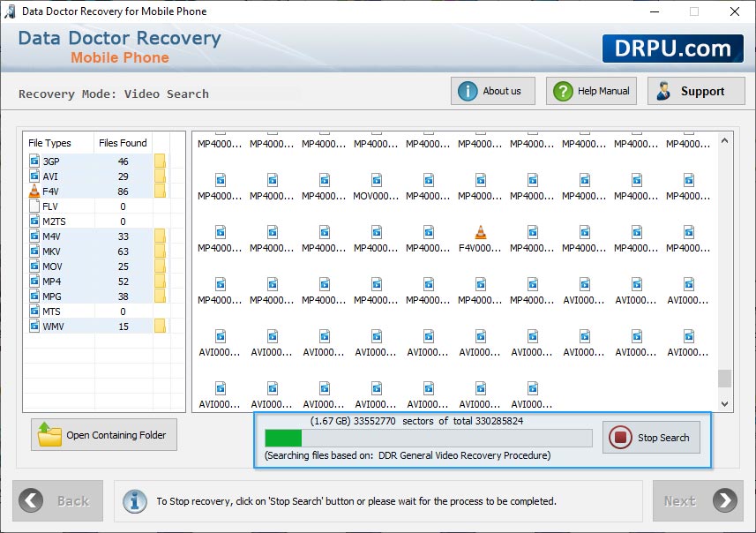Open the MOV row folder icon
Screen dimensions: 756x533
click(160, 266)
